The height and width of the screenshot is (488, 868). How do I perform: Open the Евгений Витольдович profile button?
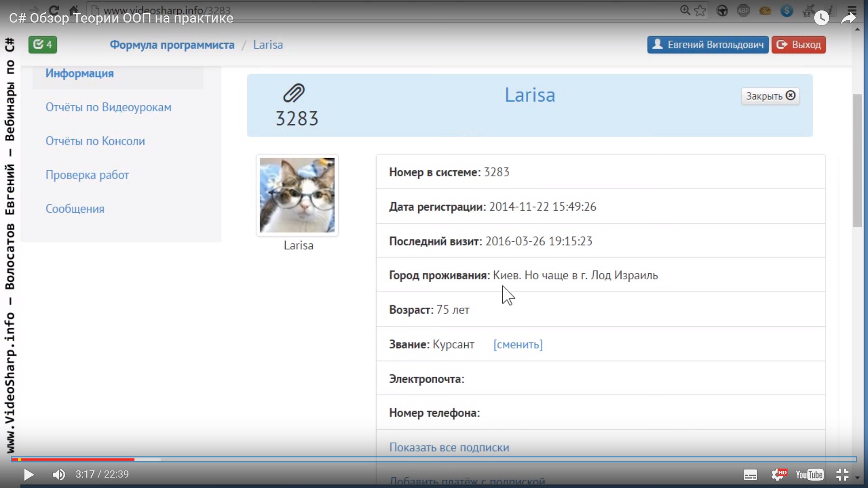pos(708,45)
